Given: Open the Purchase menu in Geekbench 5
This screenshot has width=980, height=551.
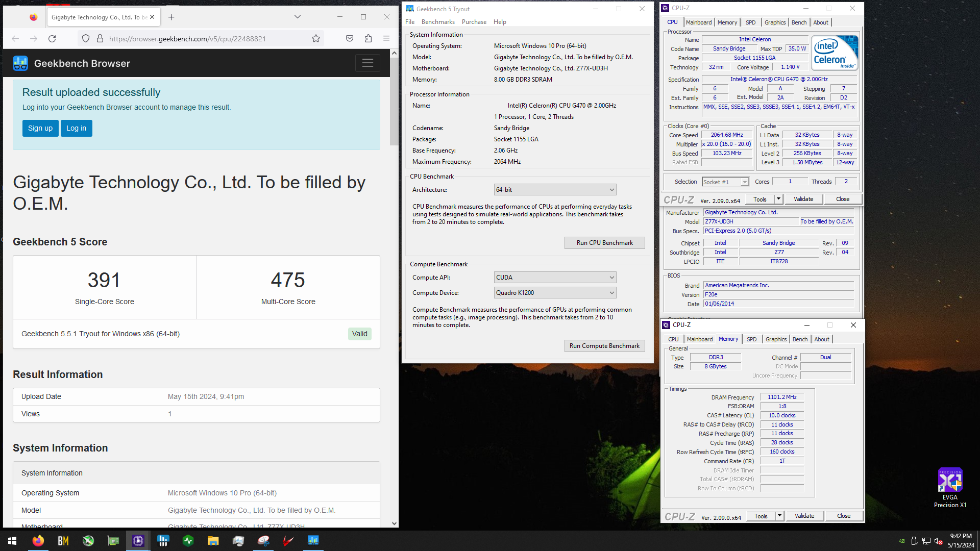Looking at the screenshot, I should [474, 22].
